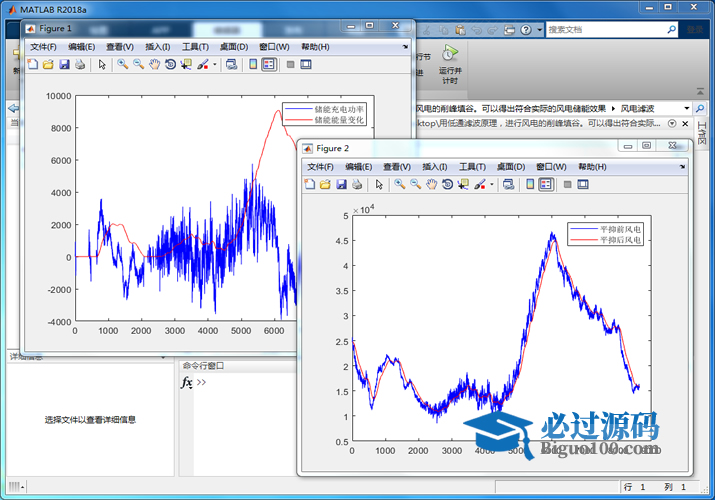Expand the Brush tool color dropdown in Figure 1

coord(214,65)
